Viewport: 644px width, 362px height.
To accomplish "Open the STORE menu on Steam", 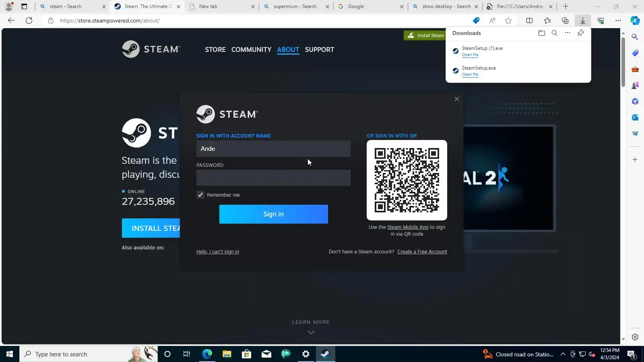I will point(215,49).
